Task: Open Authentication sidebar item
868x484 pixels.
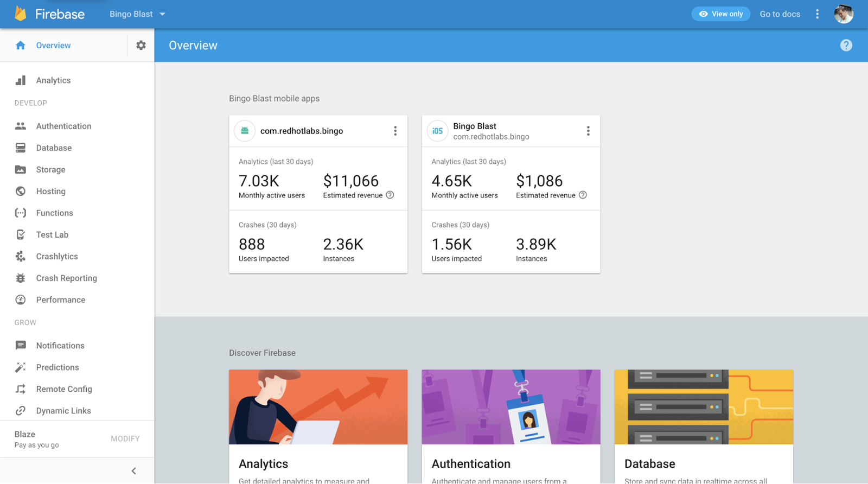Action: pos(63,126)
